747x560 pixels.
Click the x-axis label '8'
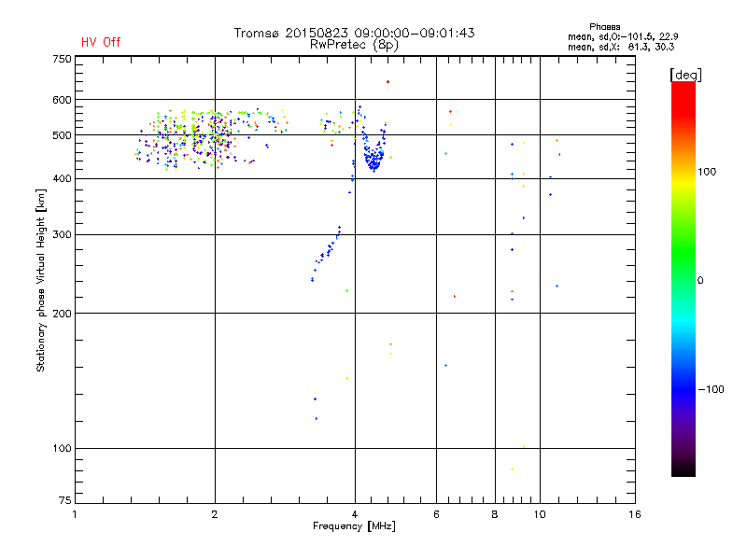coord(495,514)
